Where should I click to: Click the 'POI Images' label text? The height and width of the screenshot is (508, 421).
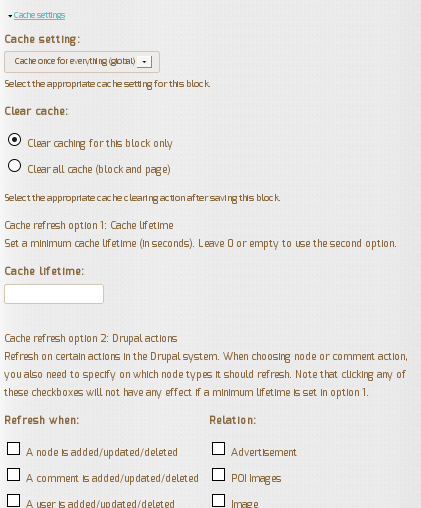click(x=256, y=478)
